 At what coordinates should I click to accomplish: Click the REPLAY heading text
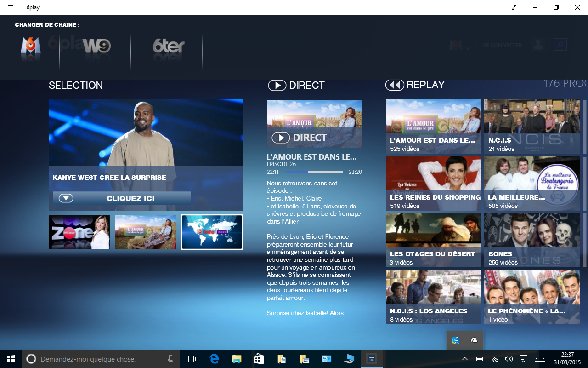pyautogui.click(x=426, y=85)
